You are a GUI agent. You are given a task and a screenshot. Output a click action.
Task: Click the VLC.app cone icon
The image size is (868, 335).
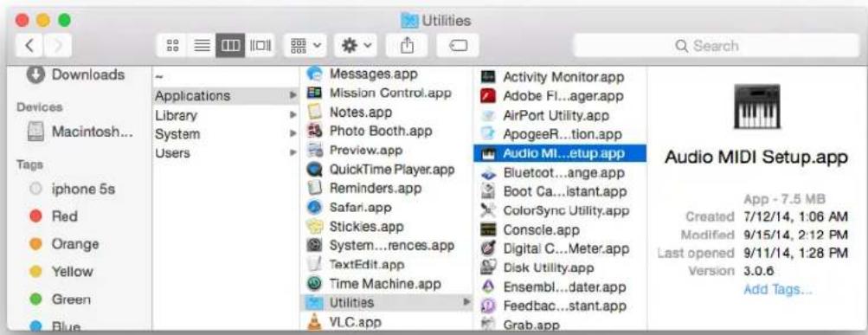click(x=314, y=321)
